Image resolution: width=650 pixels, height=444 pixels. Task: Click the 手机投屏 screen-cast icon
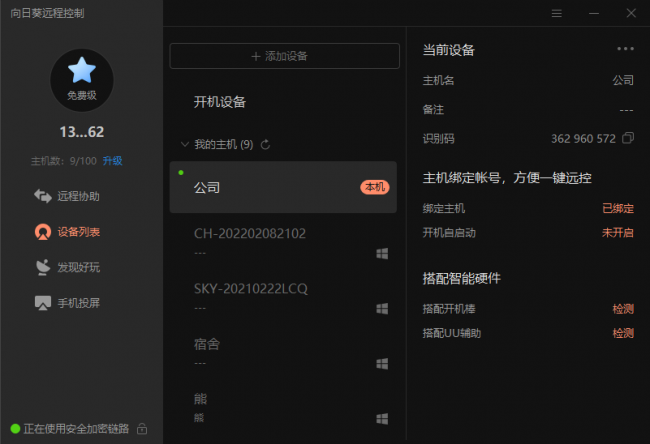[43, 303]
